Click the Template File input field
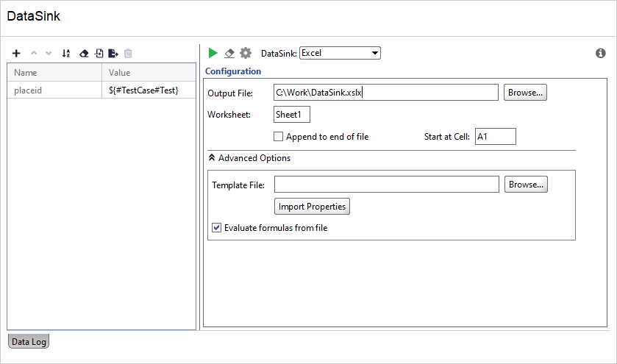Screen dimensions: 617x364 (x=386, y=184)
